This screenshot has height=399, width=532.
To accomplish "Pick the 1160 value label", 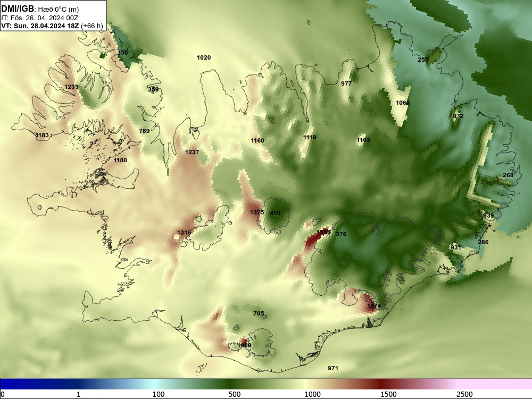I will (x=257, y=140).
